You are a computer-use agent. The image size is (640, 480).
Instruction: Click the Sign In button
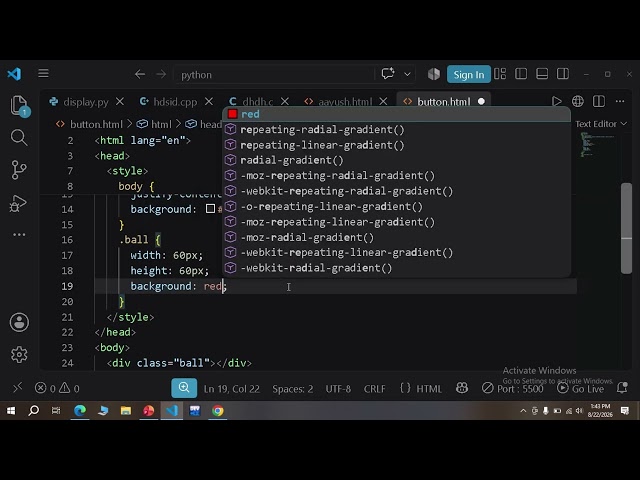(x=469, y=74)
